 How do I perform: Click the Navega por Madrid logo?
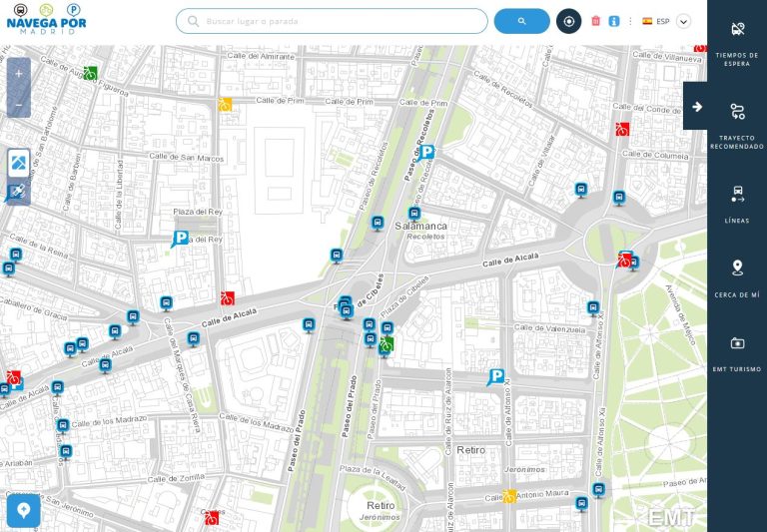point(48,21)
